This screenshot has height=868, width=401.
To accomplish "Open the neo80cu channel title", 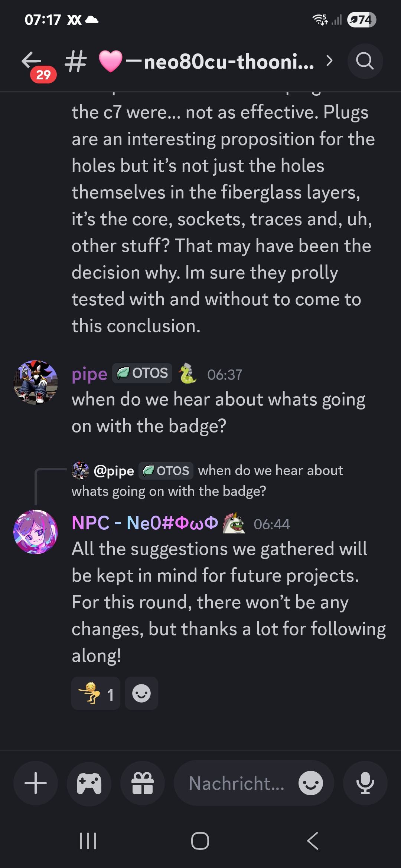I will click(220, 61).
